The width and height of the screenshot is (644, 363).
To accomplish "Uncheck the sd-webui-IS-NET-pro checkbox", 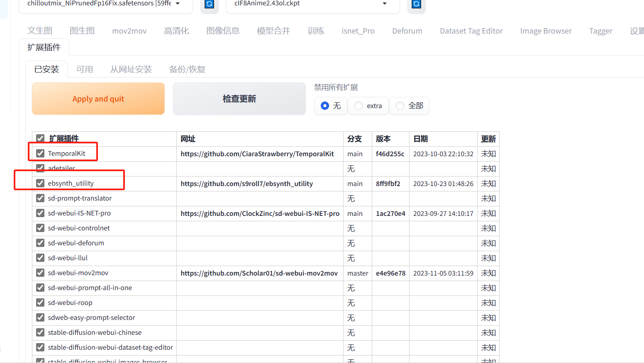I will pyautogui.click(x=40, y=213).
